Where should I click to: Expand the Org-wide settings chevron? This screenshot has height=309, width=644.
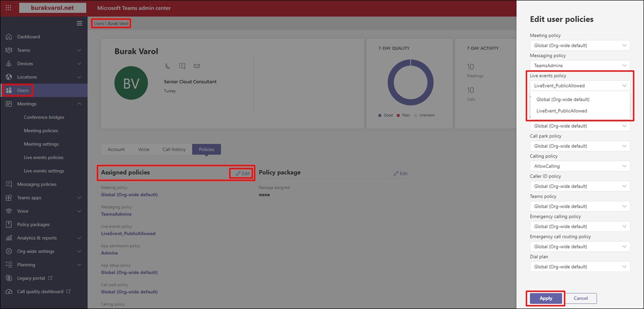pyautogui.click(x=79, y=251)
